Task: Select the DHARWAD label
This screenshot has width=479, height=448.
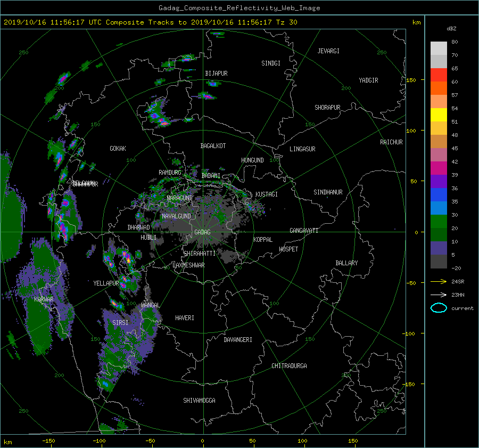Action: pos(138,227)
